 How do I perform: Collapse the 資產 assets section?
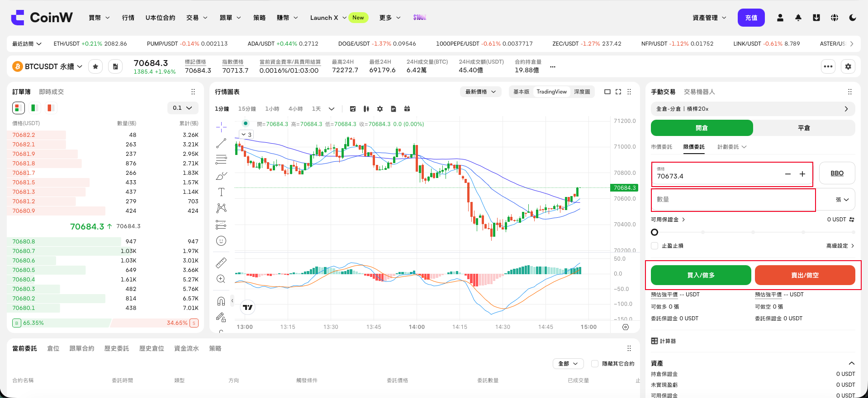(852, 363)
